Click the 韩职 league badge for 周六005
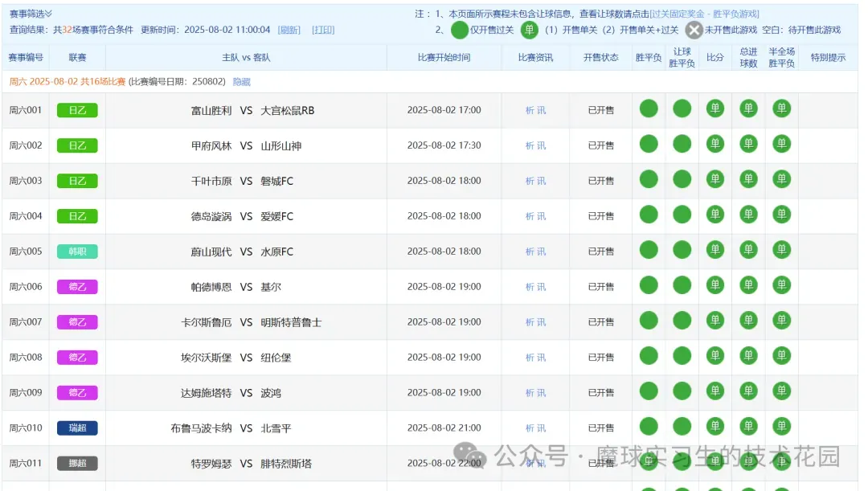Viewport: 868px width, 491px height. coord(77,252)
